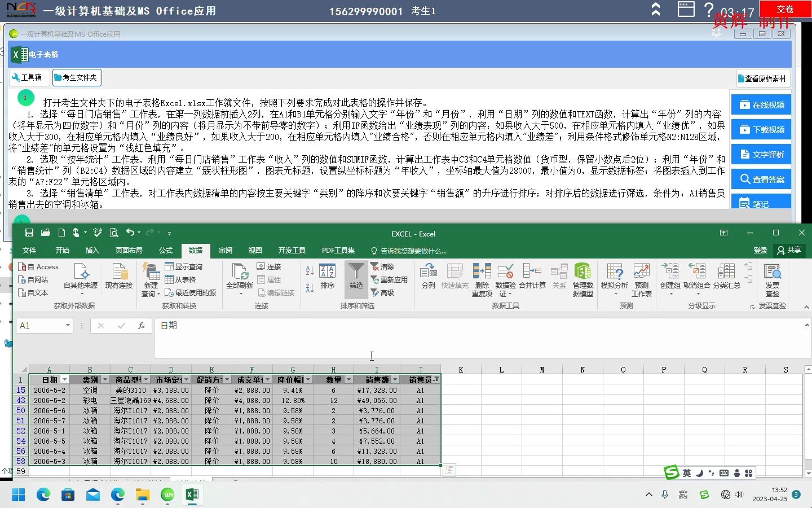
Task: Import data from text file (自文本)
Action: coord(33,293)
